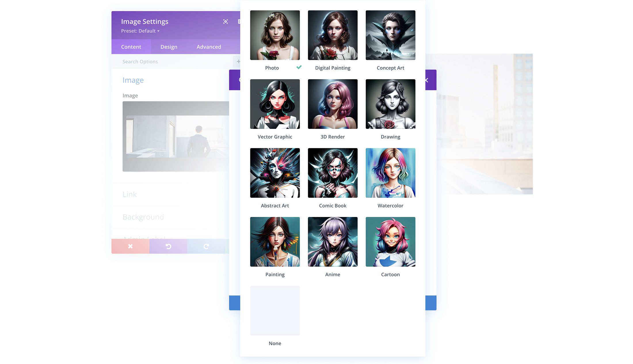Expand the Advanced tab in Image Settings
This screenshot has height=364, width=633.
click(209, 47)
